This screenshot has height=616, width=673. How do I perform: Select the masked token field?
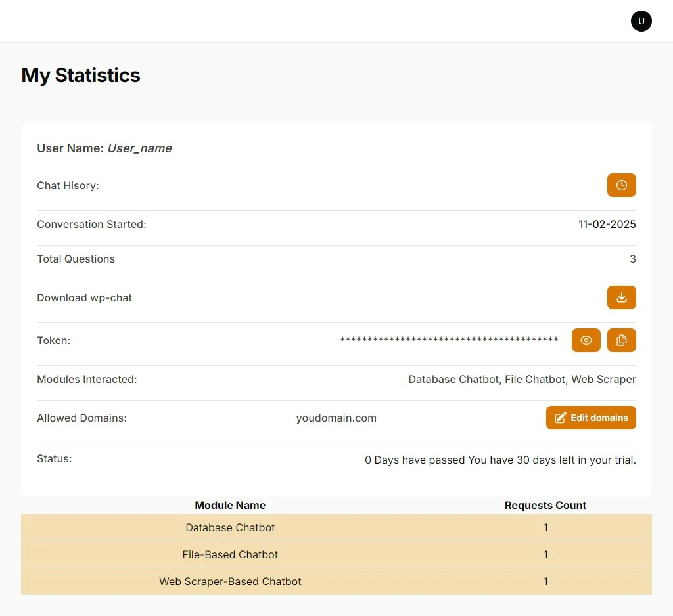click(449, 340)
